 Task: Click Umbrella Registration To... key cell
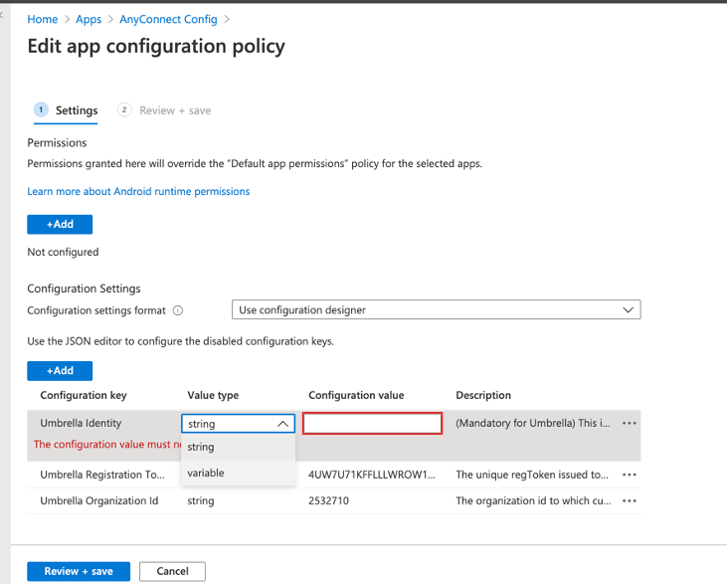coord(102,475)
